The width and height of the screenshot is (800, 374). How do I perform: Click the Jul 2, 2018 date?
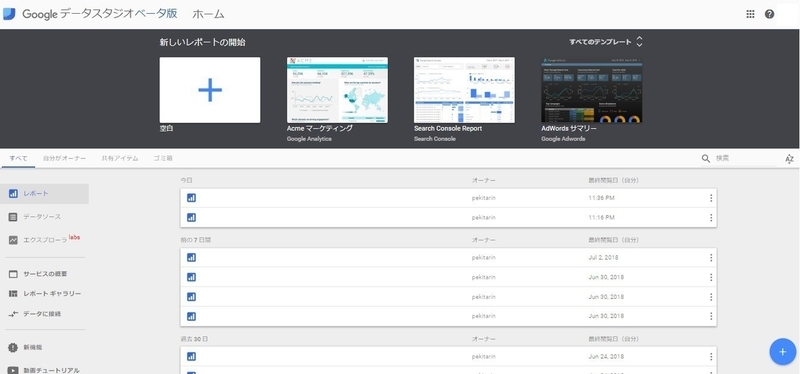[x=603, y=258]
